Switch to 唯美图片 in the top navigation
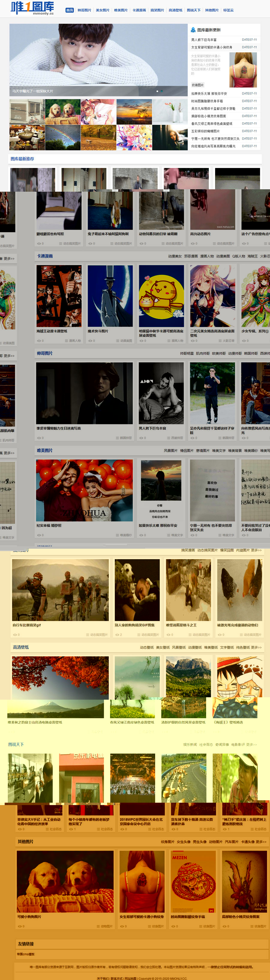Screen dimensions: 270x980 pyautogui.click(x=121, y=10)
